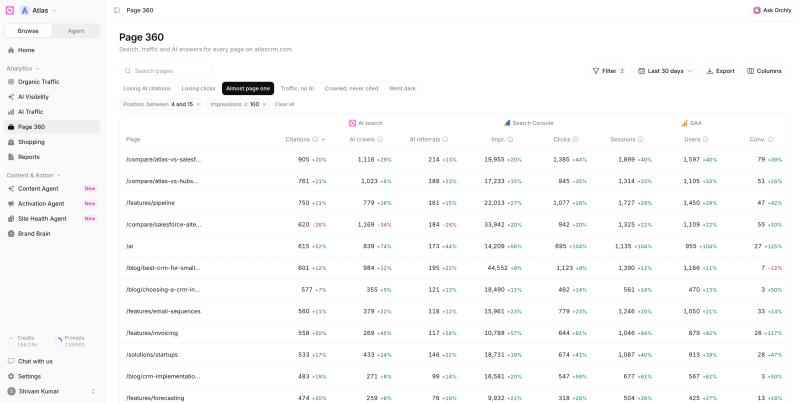Click the info icon next to AI crawls
Screen dimensions: 800x403
point(380,139)
